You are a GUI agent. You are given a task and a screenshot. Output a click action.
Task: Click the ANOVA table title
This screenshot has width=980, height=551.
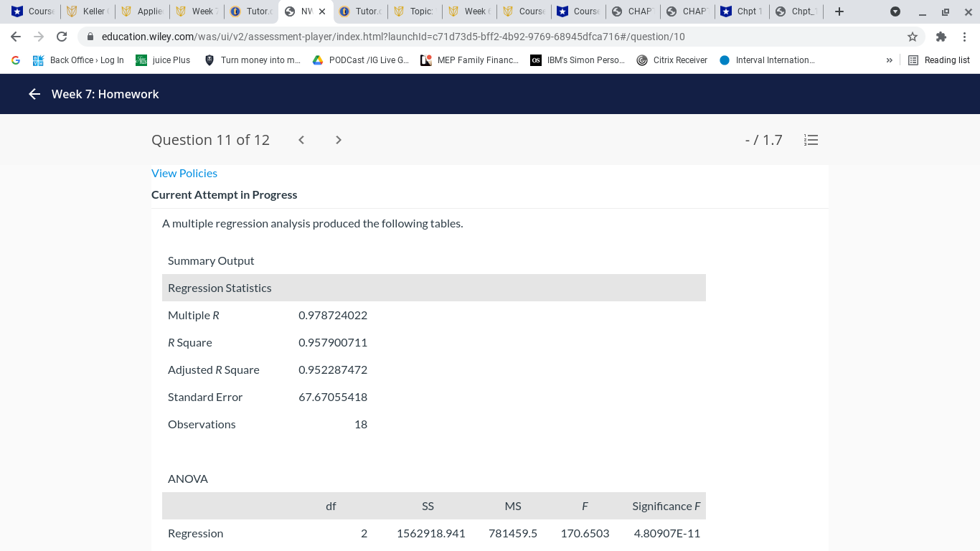(188, 479)
